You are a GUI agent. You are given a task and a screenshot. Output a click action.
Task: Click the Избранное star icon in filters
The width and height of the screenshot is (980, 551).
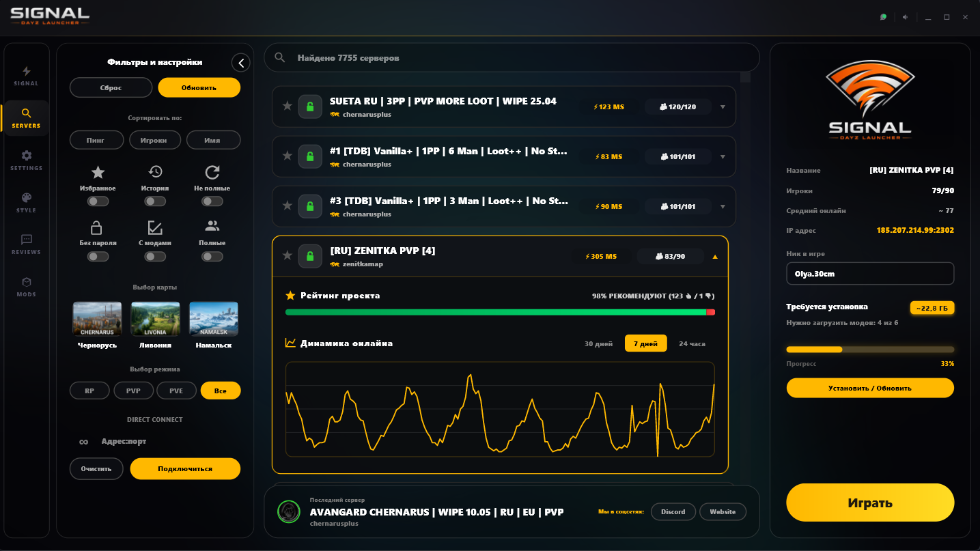pos(98,172)
